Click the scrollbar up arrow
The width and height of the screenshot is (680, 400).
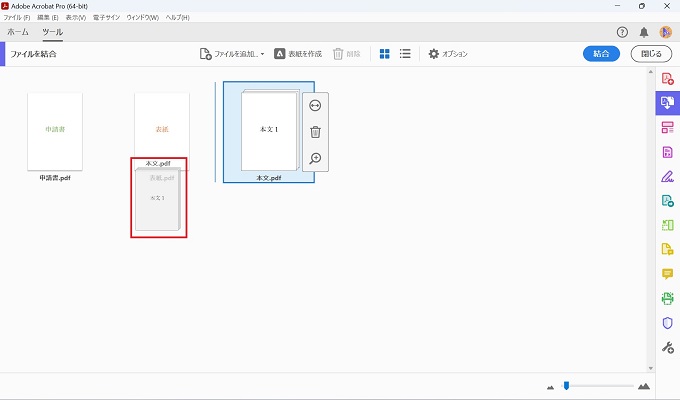coord(651,72)
